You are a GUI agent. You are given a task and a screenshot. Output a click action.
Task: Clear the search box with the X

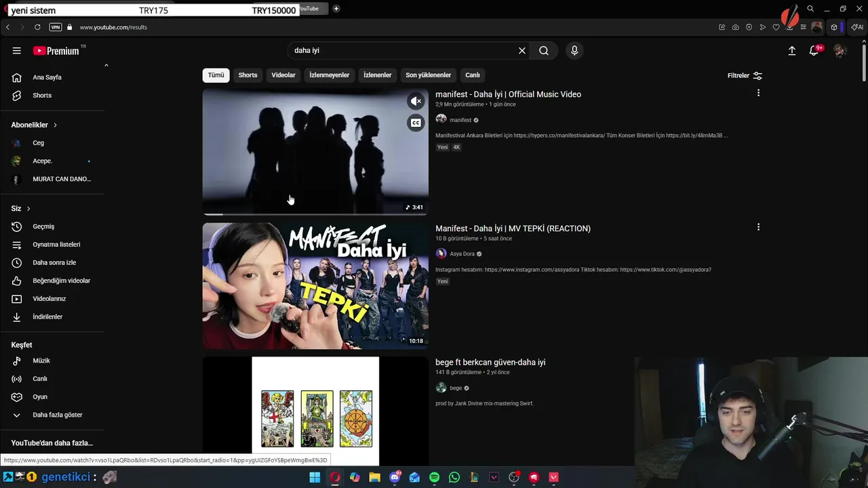(x=522, y=51)
